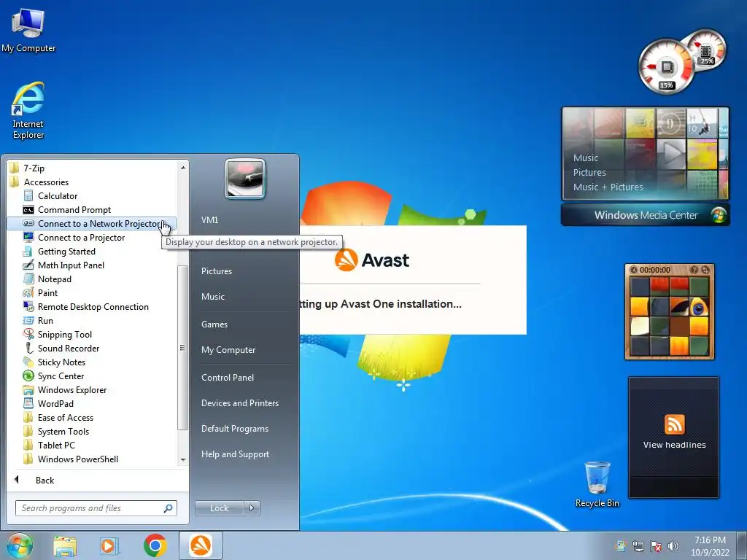Open Windows Explorer in taskbar

tap(65, 545)
